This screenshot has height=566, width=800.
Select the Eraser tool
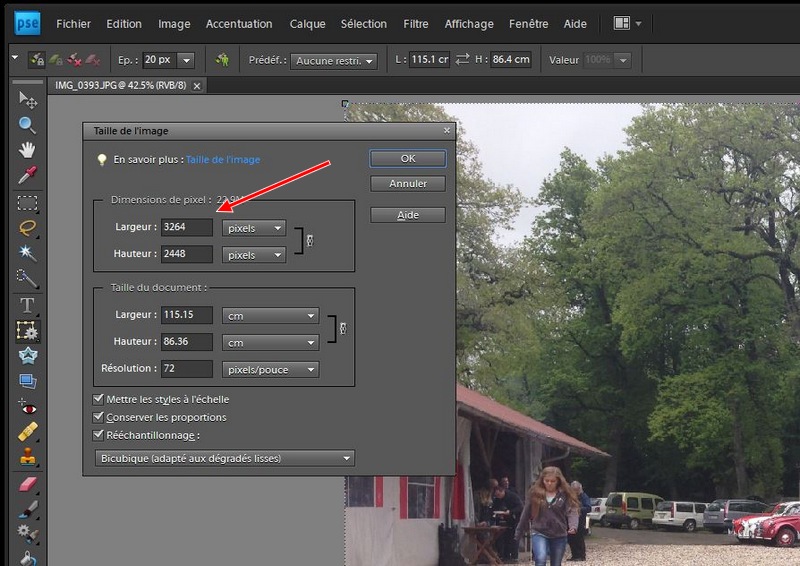[x=28, y=484]
